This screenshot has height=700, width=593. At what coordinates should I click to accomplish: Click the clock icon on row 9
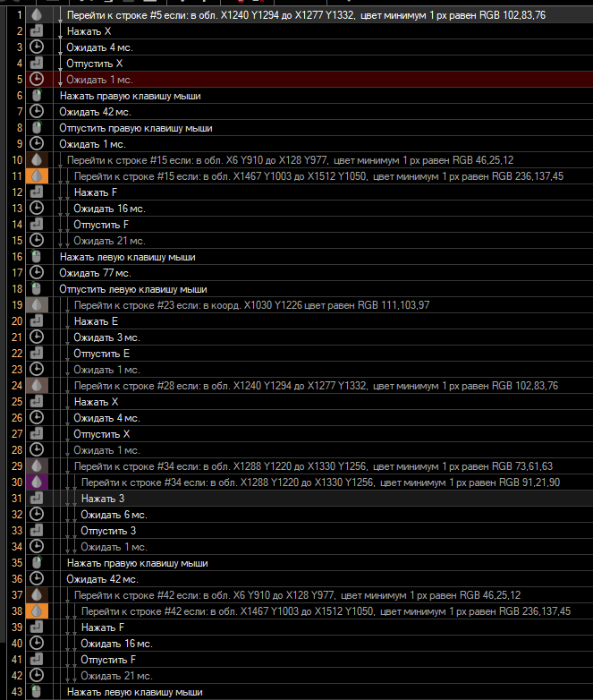(x=37, y=144)
